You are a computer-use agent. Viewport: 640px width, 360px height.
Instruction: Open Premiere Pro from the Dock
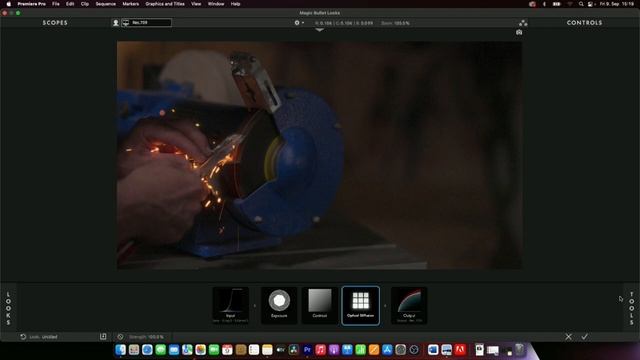coord(307,349)
